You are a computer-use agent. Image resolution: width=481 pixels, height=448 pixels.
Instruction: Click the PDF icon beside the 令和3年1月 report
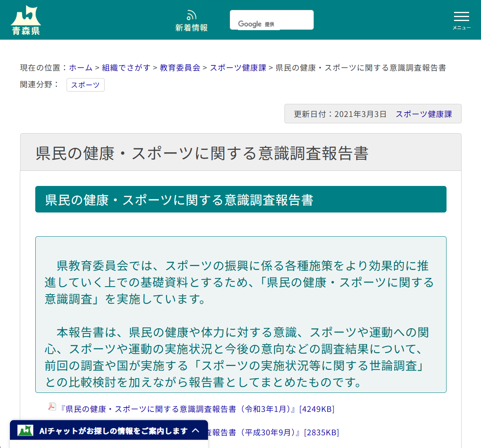click(x=52, y=407)
